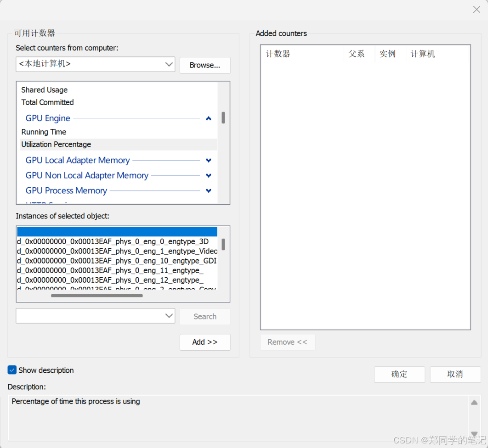Click the 计数器 column header
Screen dimensions: 488x448
coord(302,54)
